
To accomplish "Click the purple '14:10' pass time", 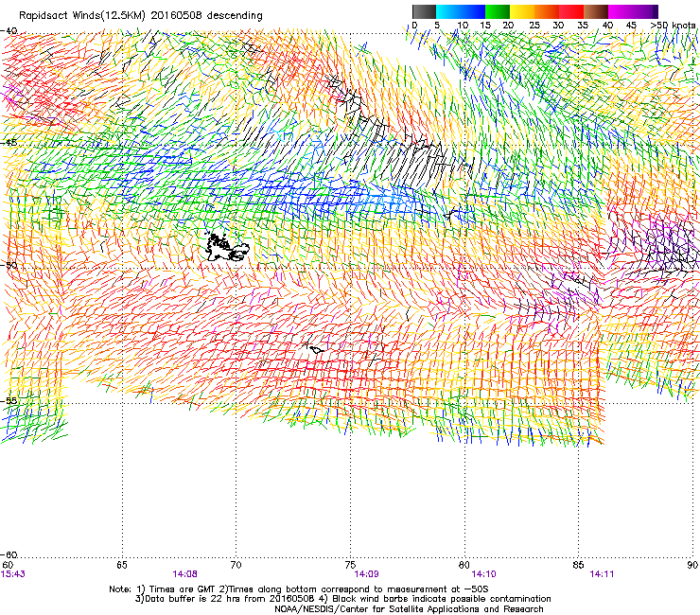I will click(x=484, y=574).
